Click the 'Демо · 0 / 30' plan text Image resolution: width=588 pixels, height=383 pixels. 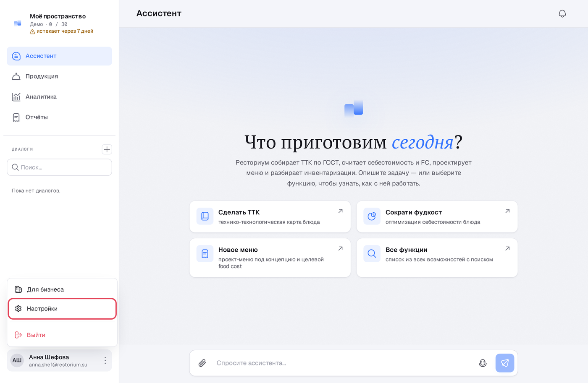pyautogui.click(x=49, y=24)
